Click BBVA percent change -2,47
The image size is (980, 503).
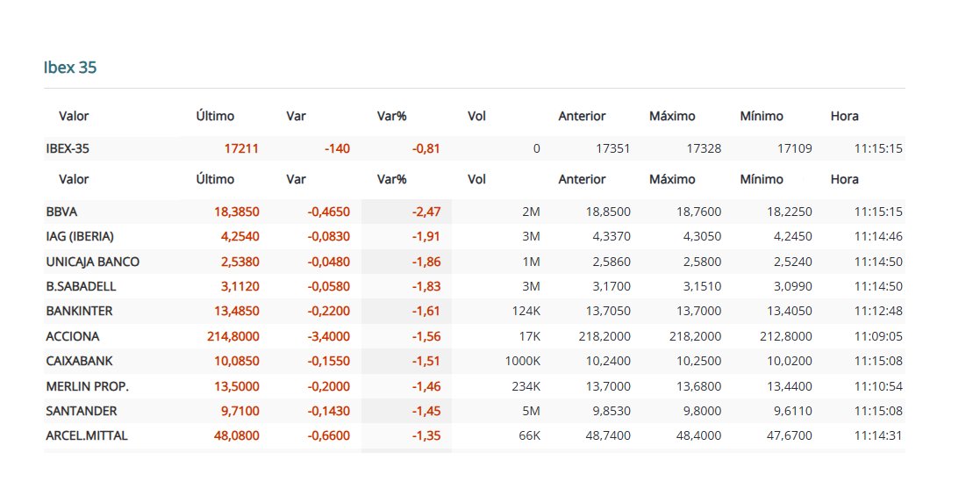coord(426,212)
